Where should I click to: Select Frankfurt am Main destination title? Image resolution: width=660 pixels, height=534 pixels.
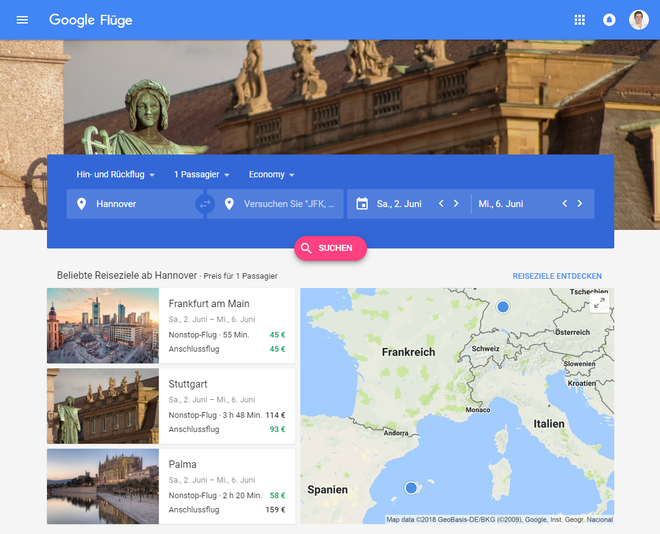[x=209, y=304]
